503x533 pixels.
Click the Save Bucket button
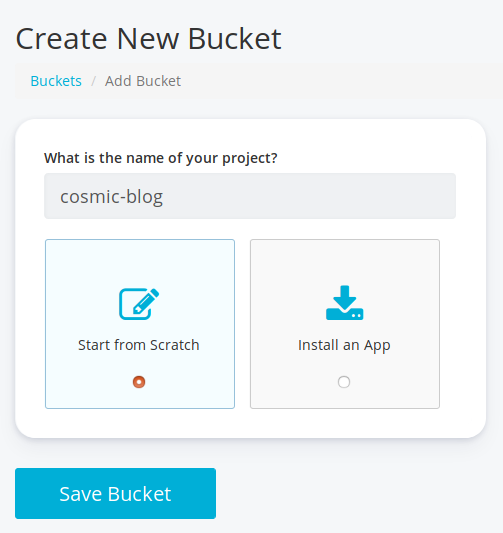coord(115,493)
